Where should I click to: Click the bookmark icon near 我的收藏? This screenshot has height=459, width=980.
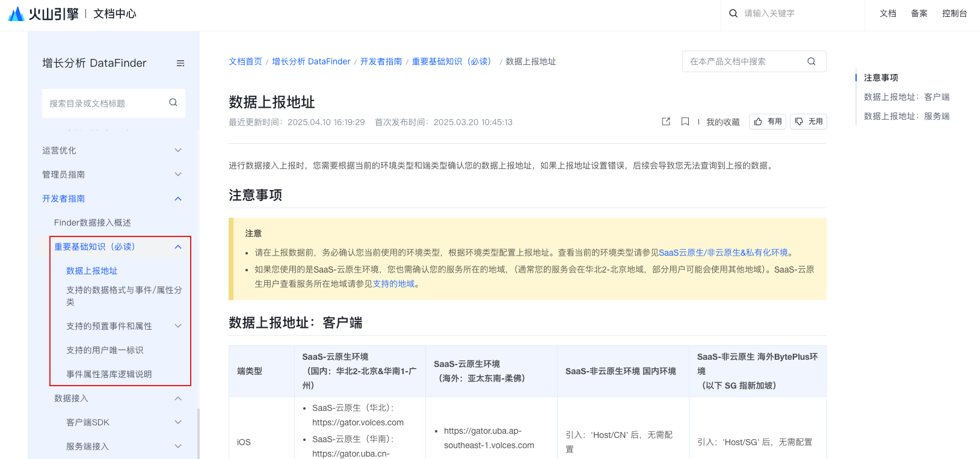(685, 122)
